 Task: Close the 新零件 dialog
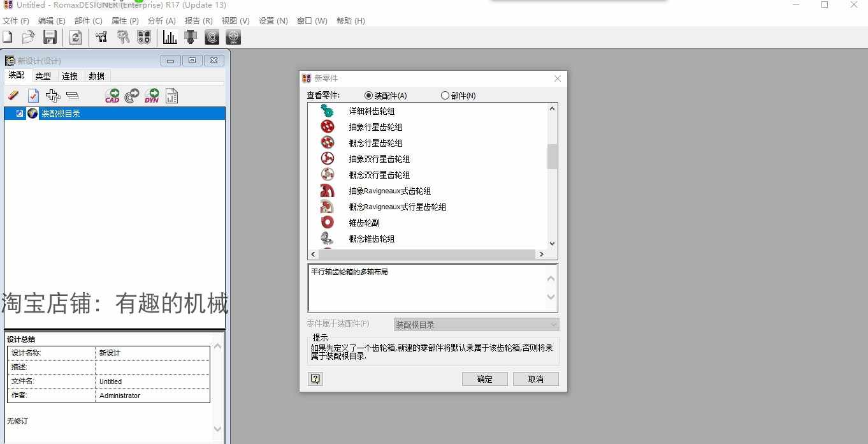558,78
